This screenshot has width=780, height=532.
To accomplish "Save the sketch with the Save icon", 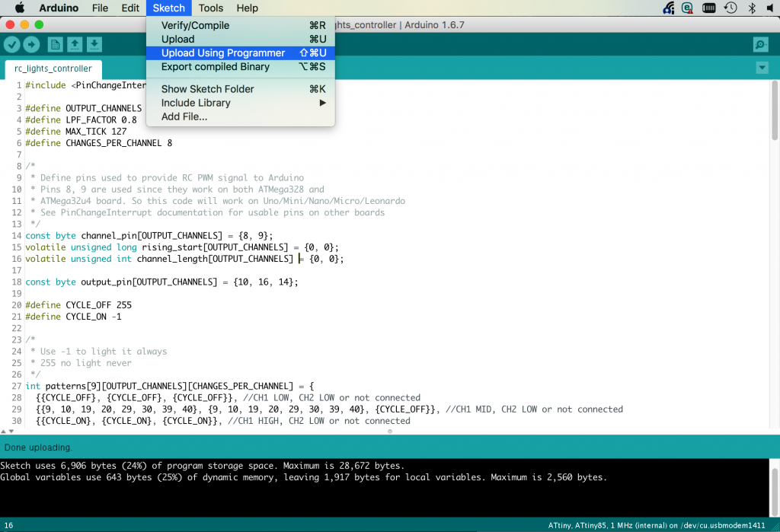I will 94,45.
